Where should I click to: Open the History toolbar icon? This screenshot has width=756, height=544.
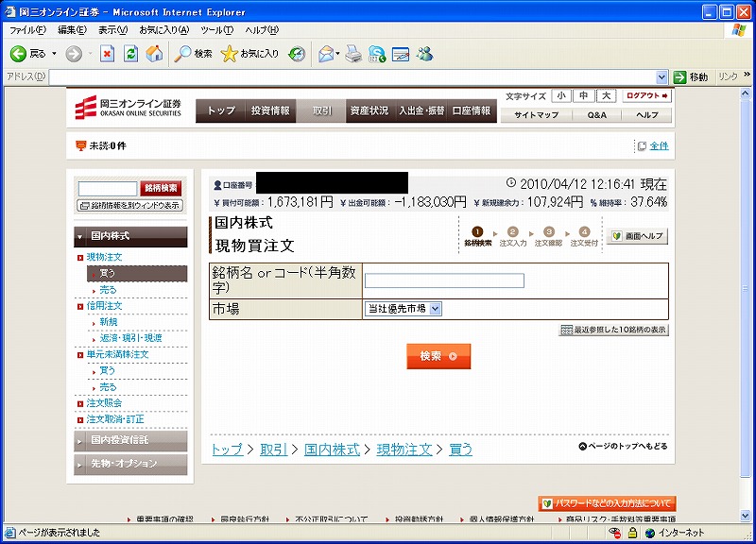pos(297,54)
